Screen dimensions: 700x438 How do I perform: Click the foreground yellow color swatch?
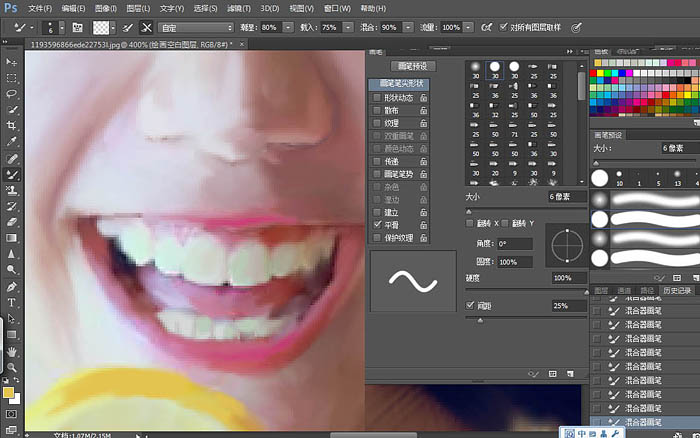point(8,393)
